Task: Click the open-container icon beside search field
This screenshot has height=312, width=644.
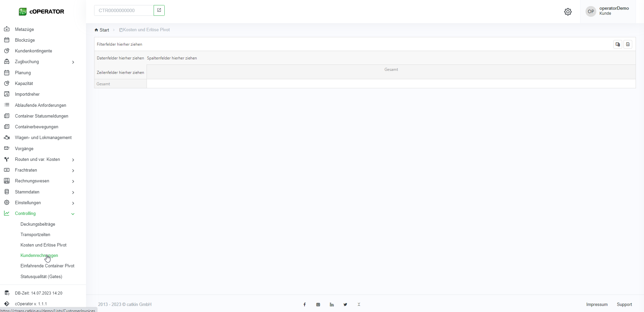Action: (x=159, y=10)
